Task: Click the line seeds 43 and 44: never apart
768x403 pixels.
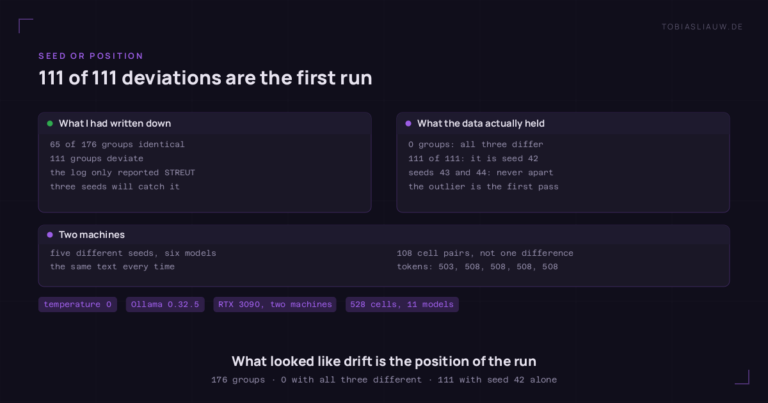Action: (x=480, y=172)
